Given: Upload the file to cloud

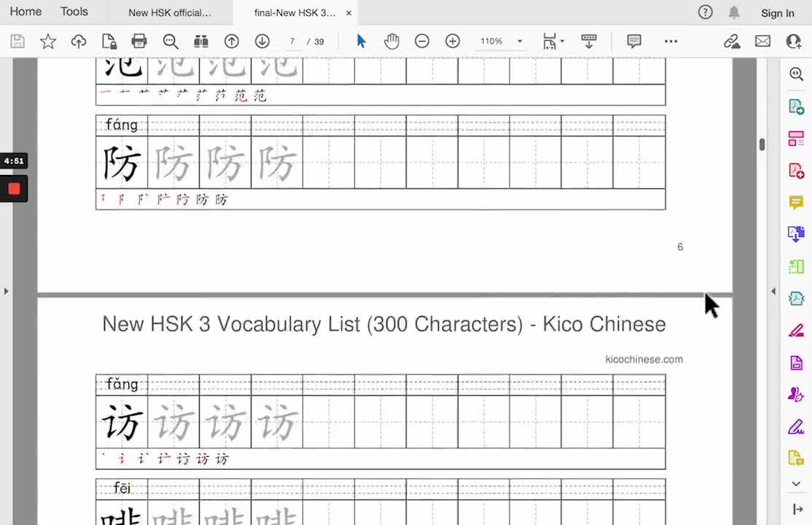Looking at the screenshot, I should pos(79,41).
